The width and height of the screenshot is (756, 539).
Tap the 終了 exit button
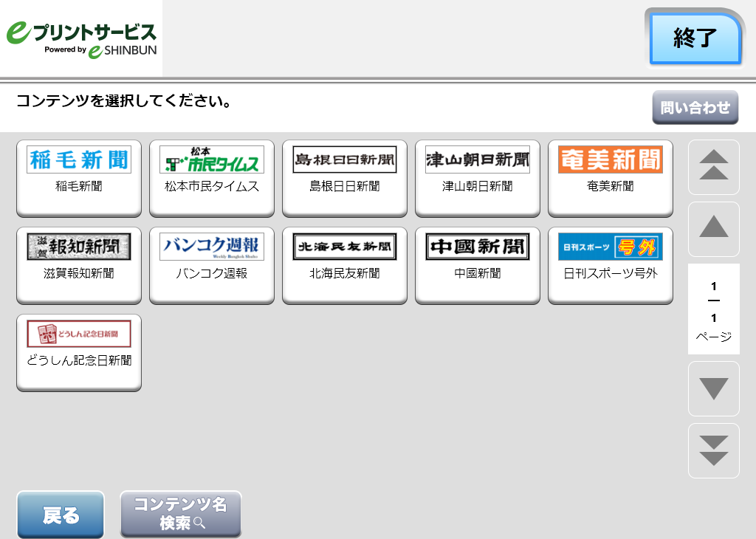(695, 38)
